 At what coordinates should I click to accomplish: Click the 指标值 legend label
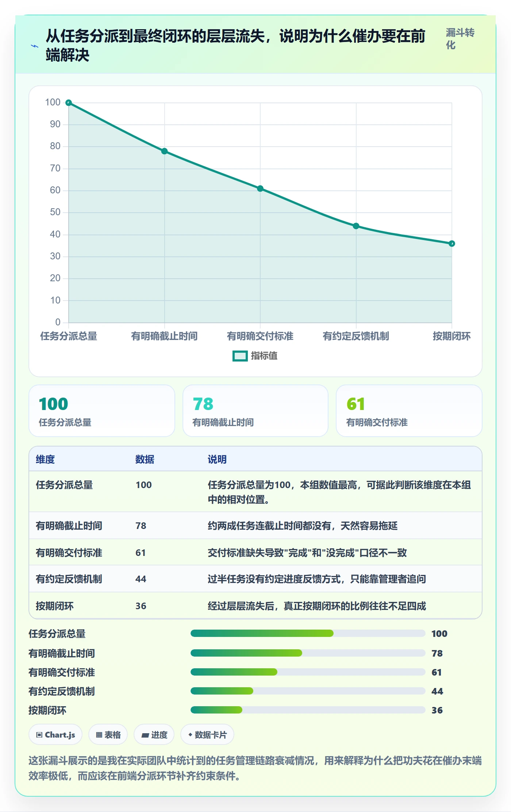tap(264, 356)
